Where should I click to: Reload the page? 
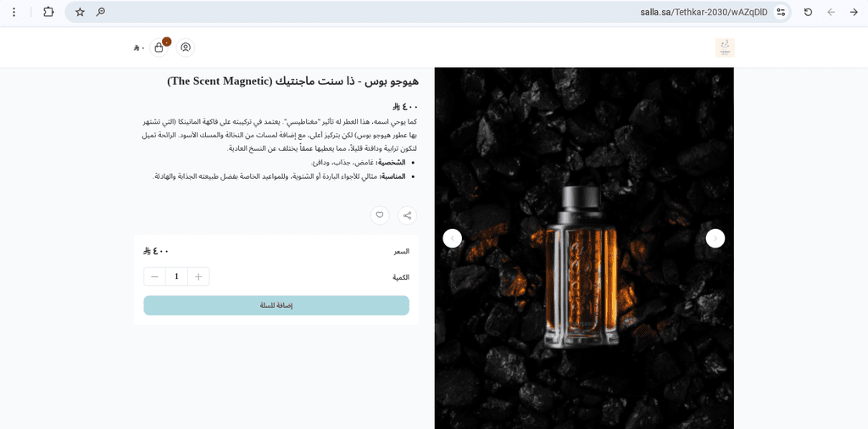click(x=808, y=12)
